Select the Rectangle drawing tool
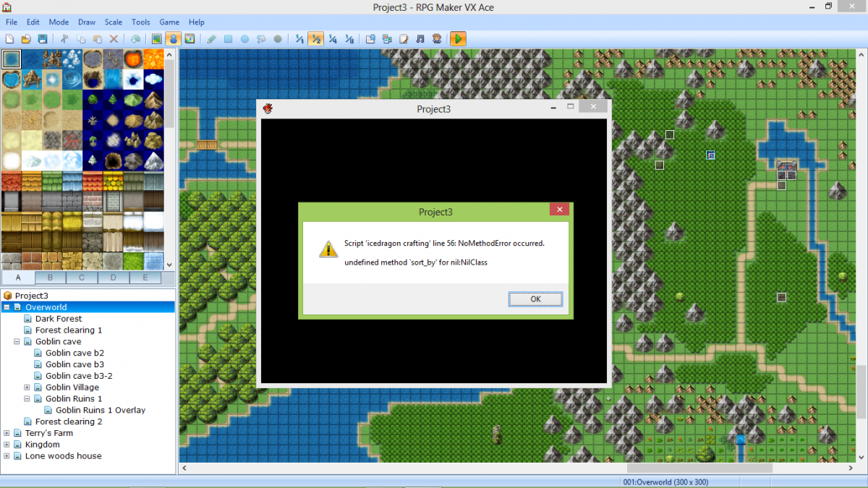 [x=228, y=39]
